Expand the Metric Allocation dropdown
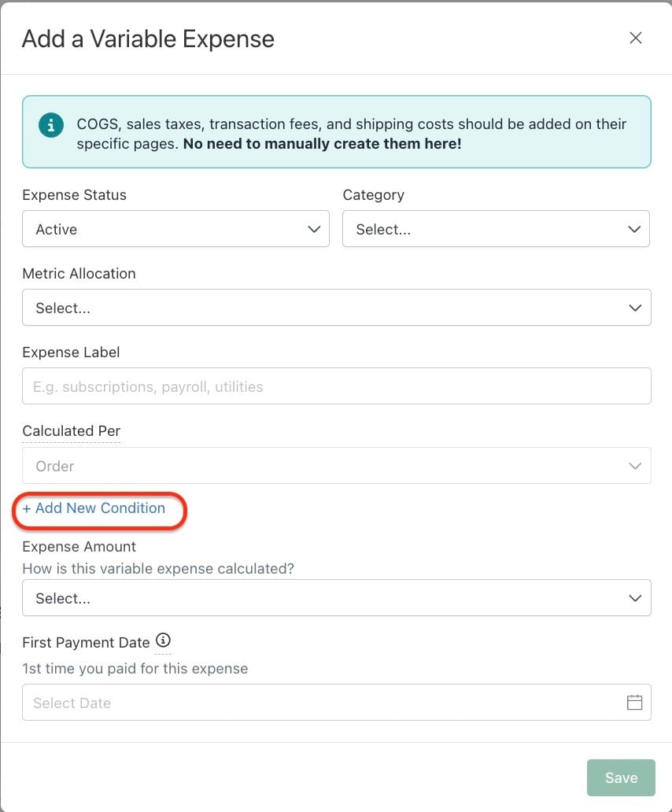This screenshot has height=812, width=672. click(x=337, y=308)
